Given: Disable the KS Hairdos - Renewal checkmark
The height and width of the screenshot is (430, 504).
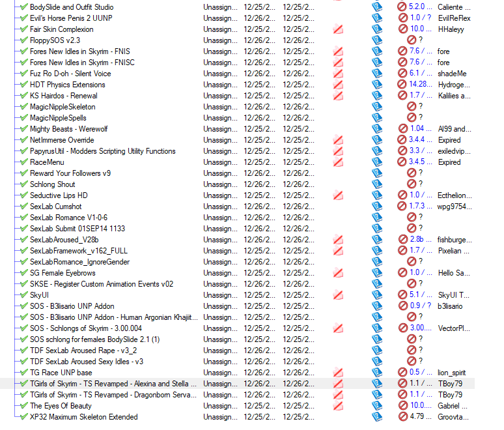Looking at the screenshot, I should pyautogui.click(x=23, y=96).
